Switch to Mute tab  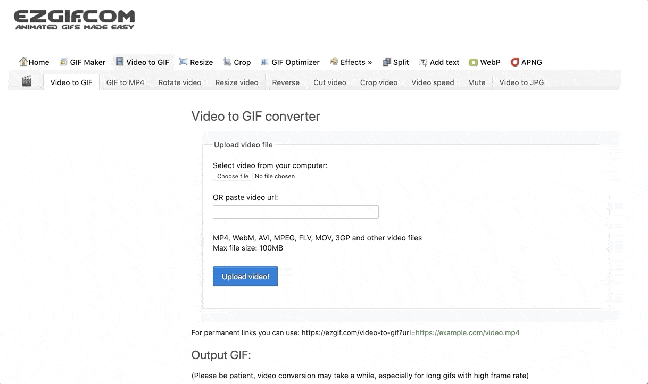[x=477, y=82]
